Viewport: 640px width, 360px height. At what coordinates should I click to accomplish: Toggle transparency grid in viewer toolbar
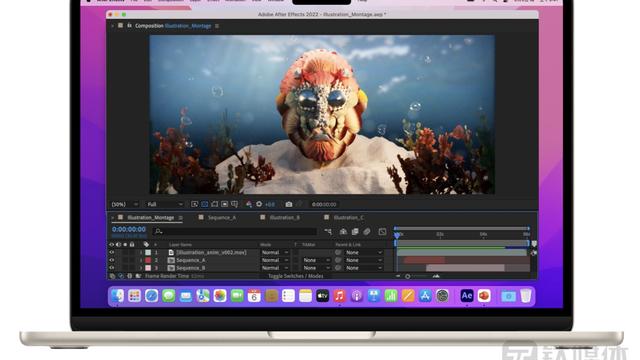click(x=204, y=204)
